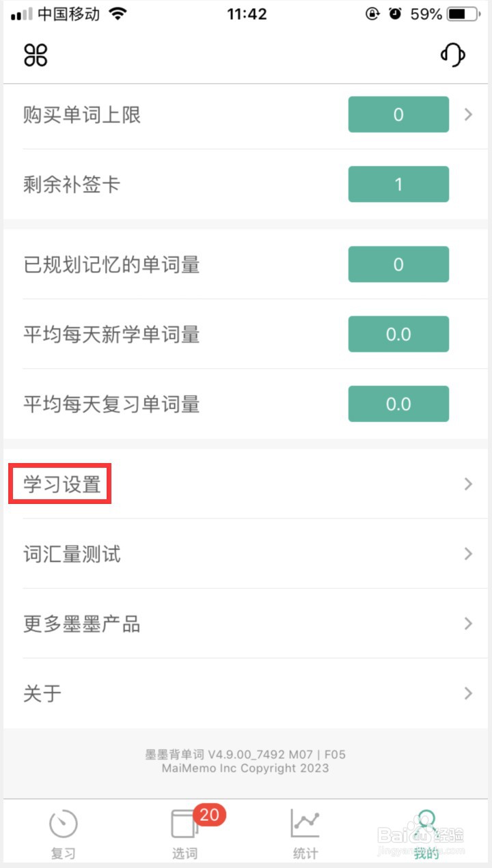The height and width of the screenshot is (868, 492).
Task: Expand the 词汇量测试 chevron arrow
Action: point(468,554)
